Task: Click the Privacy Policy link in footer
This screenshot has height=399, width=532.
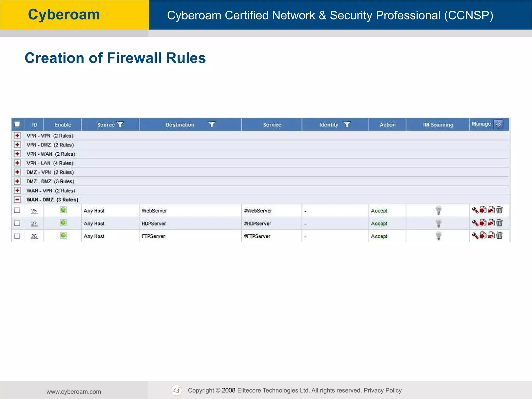Action: pos(383,390)
